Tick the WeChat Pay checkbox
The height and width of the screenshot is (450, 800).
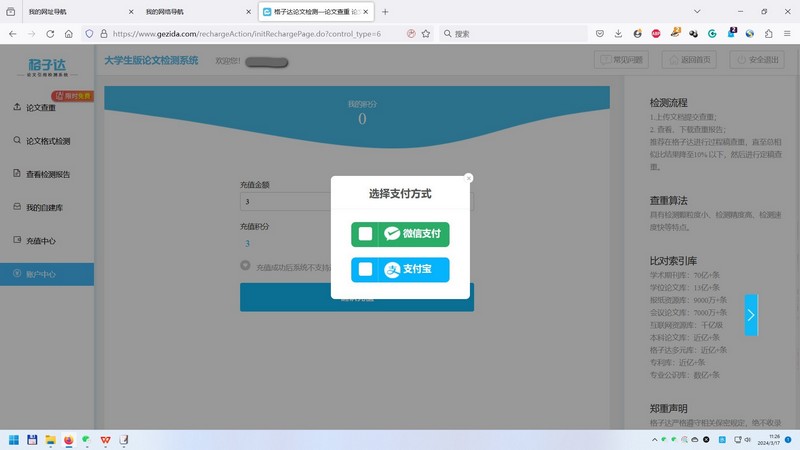(366, 234)
